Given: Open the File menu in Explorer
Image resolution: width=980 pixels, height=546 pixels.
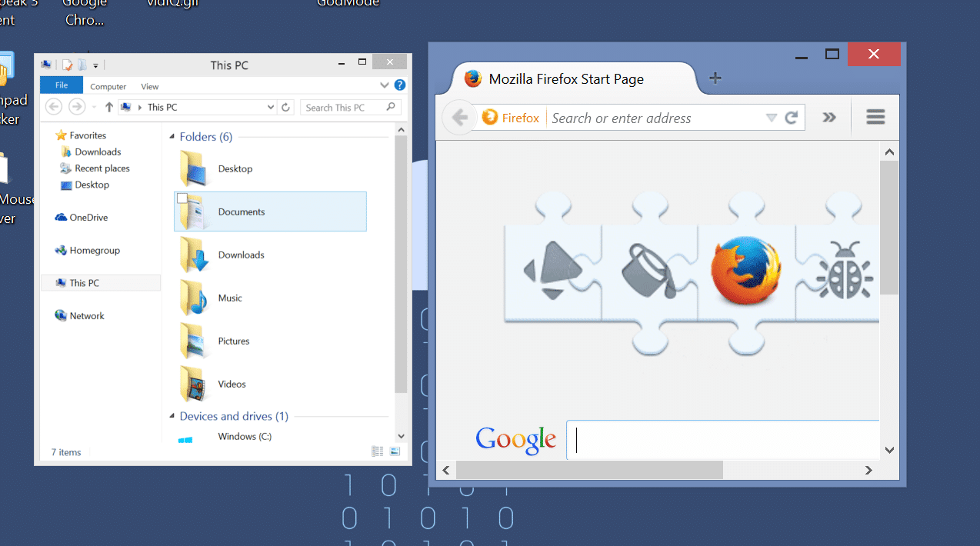Looking at the screenshot, I should coord(62,85).
